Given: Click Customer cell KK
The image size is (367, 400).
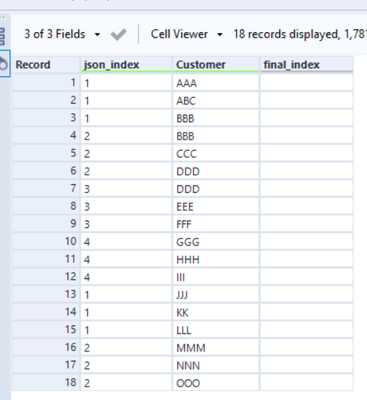Looking at the screenshot, I should click(216, 312).
